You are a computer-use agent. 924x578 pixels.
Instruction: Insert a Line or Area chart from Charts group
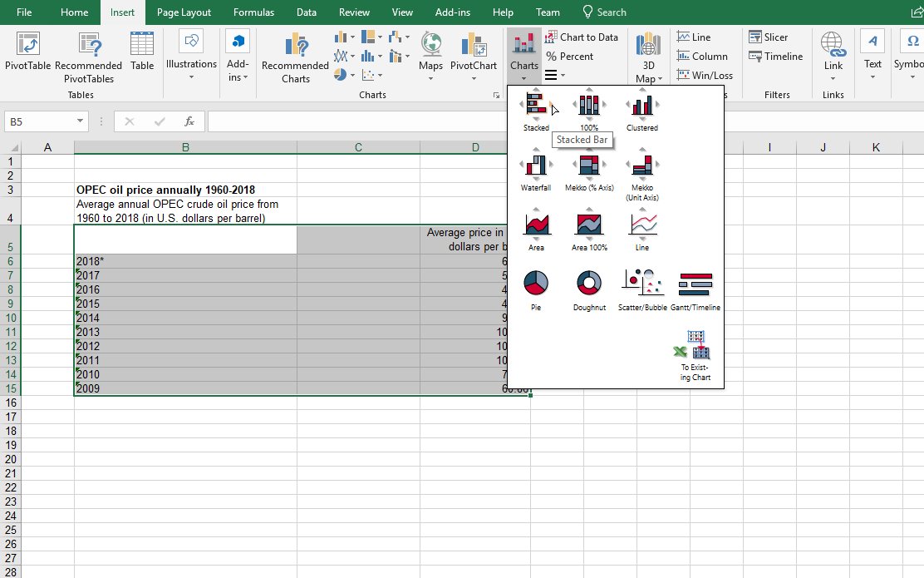coord(344,56)
